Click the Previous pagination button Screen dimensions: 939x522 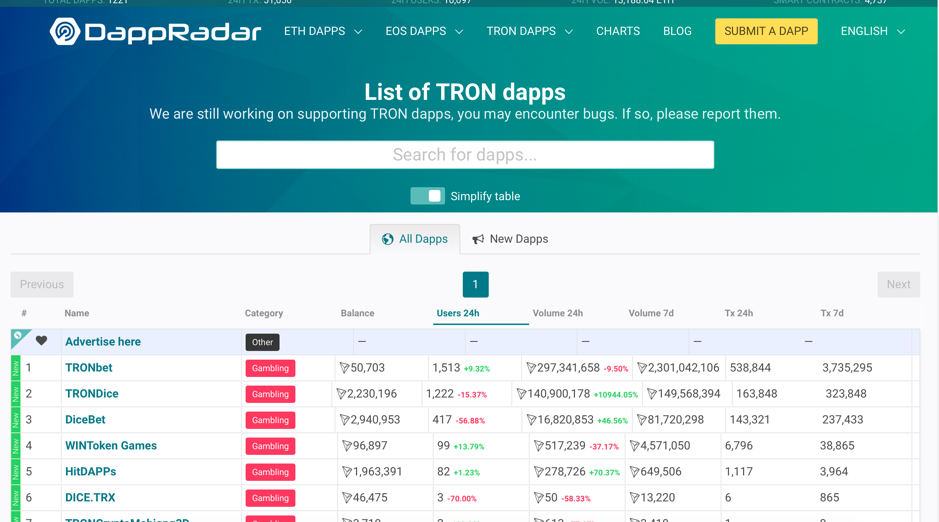point(42,284)
